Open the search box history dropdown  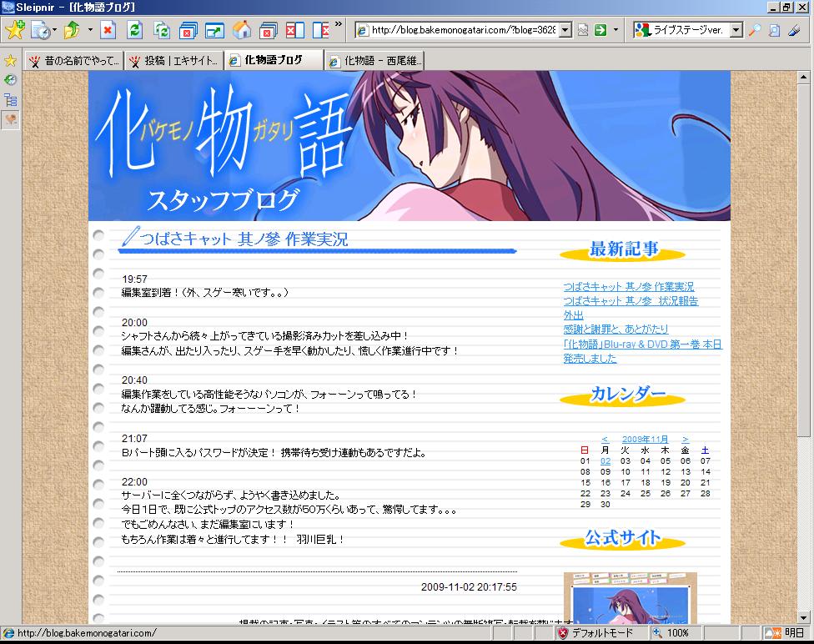tap(736, 30)
